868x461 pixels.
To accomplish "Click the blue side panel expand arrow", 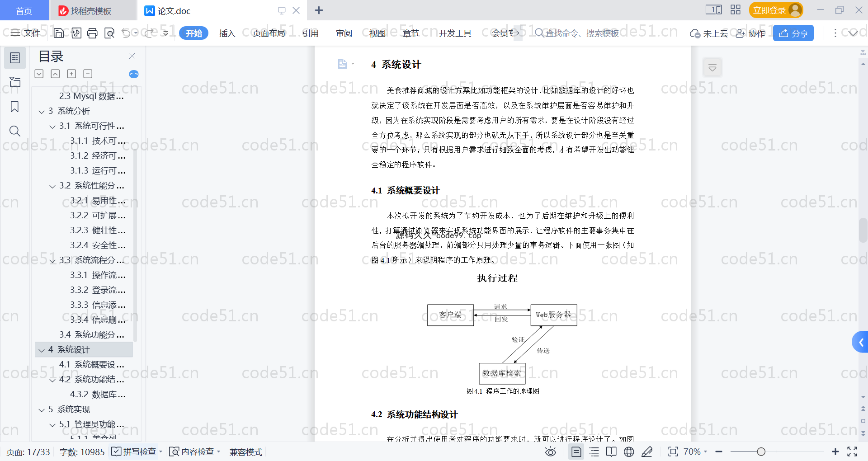I will pyautogui.click(x=860, y=342).
